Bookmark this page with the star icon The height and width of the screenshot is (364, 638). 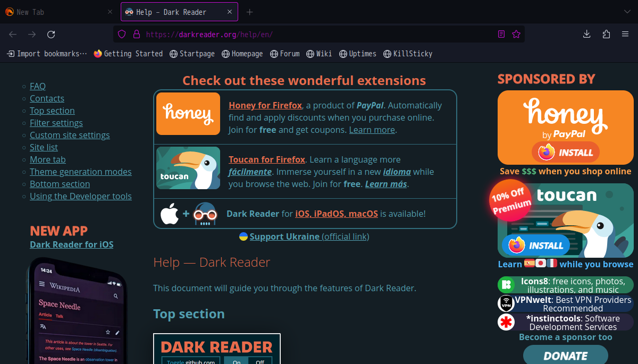(x=516, y=35)
